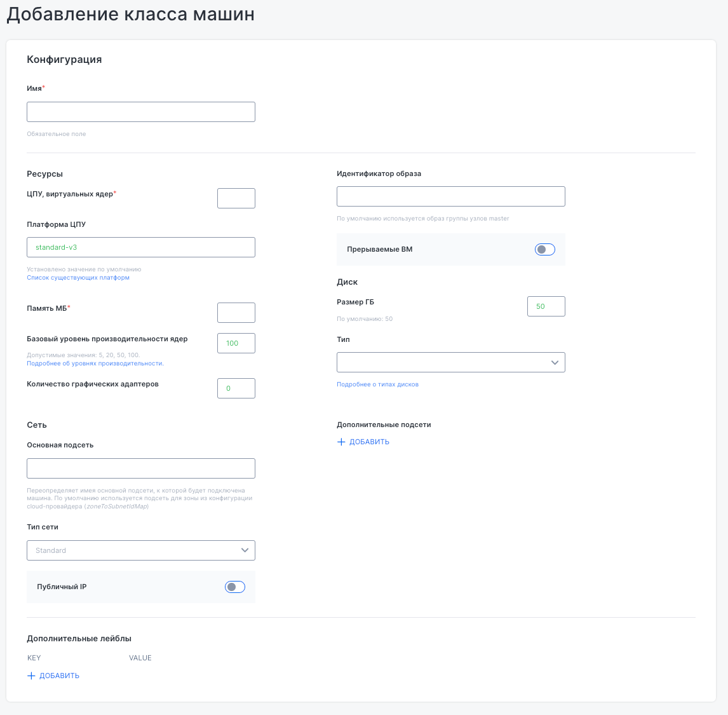
Task: Focus the Количество графических адаптеров field
Action: point(236,388)
